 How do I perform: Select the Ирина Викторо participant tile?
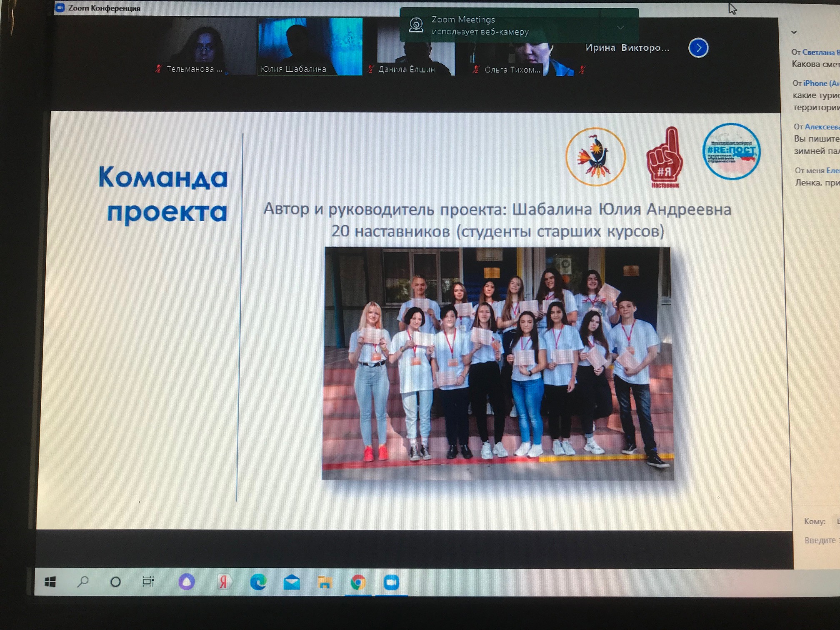(x=627, y=48)
